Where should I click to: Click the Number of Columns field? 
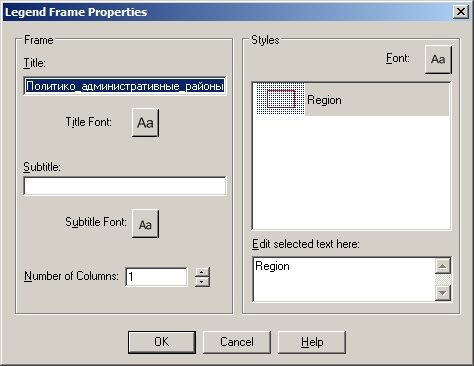click(156, 277)
